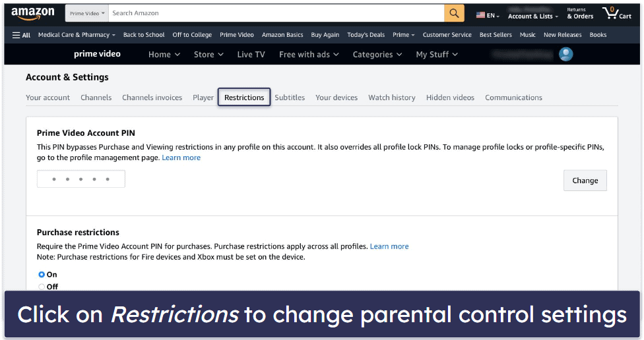Screen dimensions: 644x340
Task: Click the orange search magnifier button
Action: pyautogui.click(x=454, y=13)
